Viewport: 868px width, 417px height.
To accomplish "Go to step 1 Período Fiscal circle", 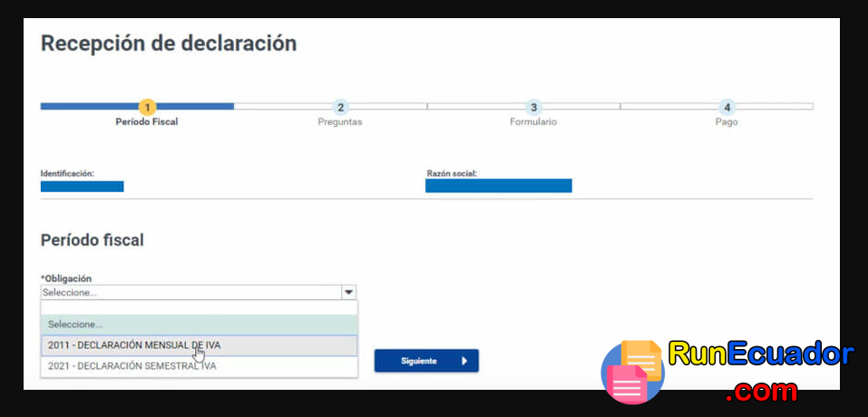I will [147, 107].
